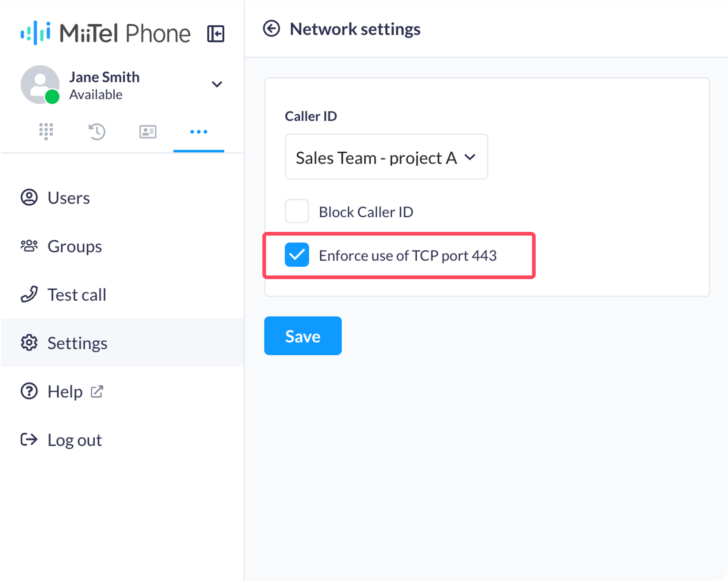Go back from Network settings
The image size is (728, 581).
[271, 29]
